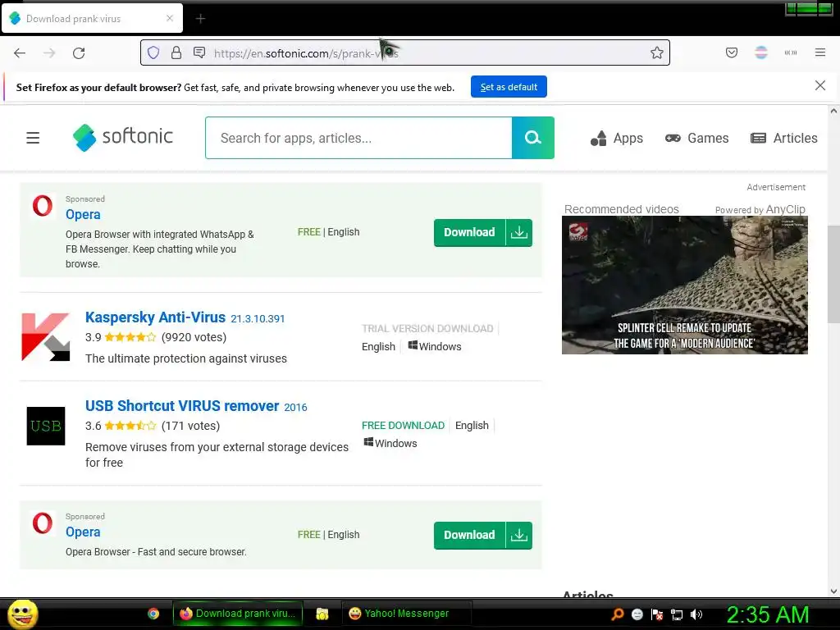
Task: Click the page scrollbar up arrow
Action: (833, 112)
